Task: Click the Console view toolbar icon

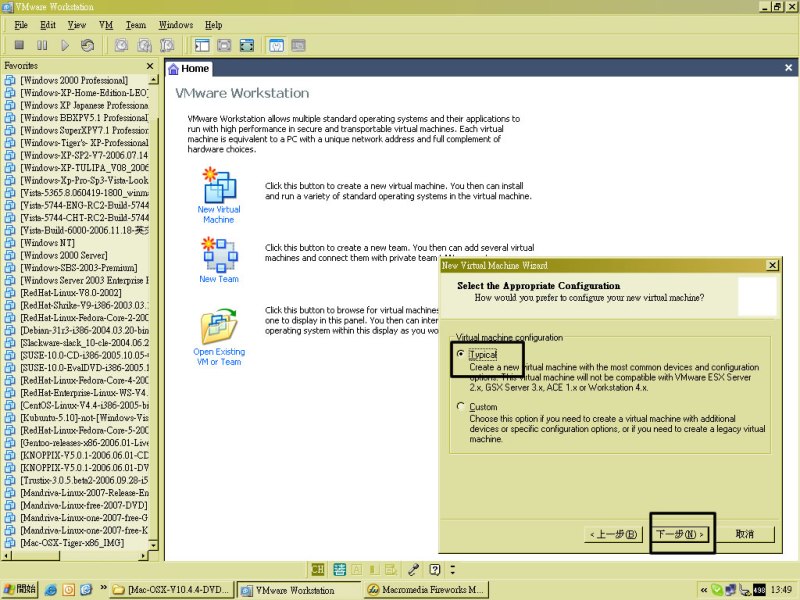Action: [298, 45]
